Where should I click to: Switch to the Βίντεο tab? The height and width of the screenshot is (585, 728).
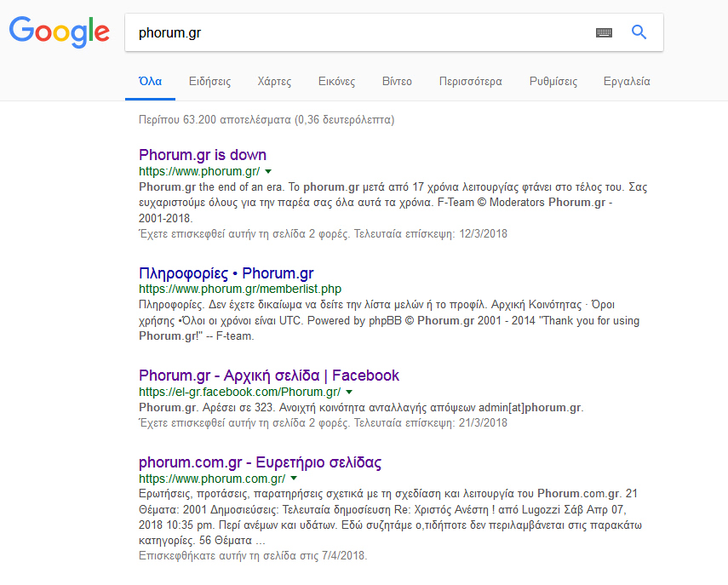[397, 81]
